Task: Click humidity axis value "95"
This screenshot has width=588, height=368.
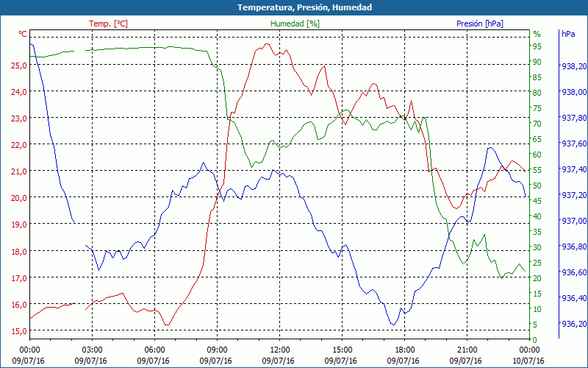Action: pyautogui.click(x=537, y=46)
